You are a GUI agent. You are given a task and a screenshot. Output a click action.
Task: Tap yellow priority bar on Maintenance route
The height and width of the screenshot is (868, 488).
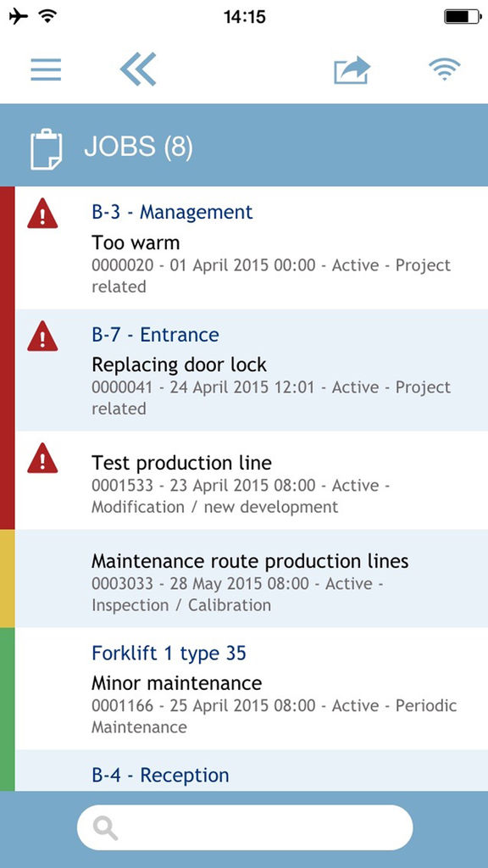7,578
